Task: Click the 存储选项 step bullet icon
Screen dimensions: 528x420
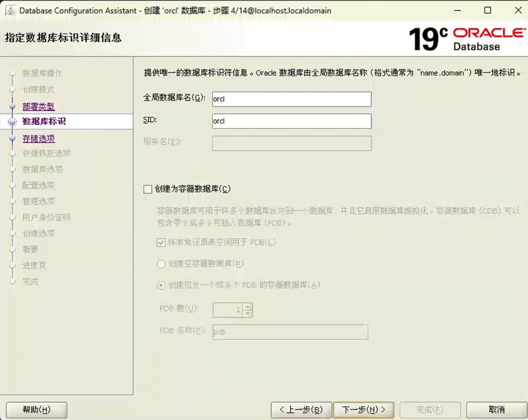Action: 13,138
